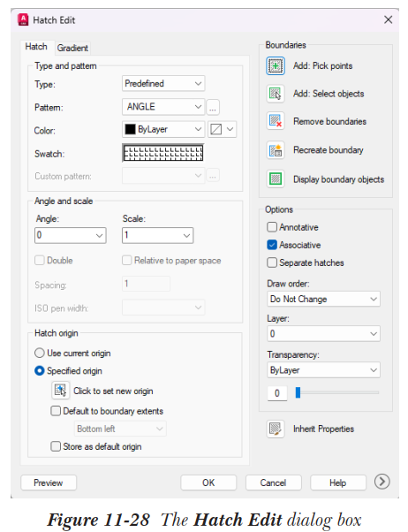The image size is (408, 532).
Task: Open the Bottom left origin dropdown
Action: [120, 429]
